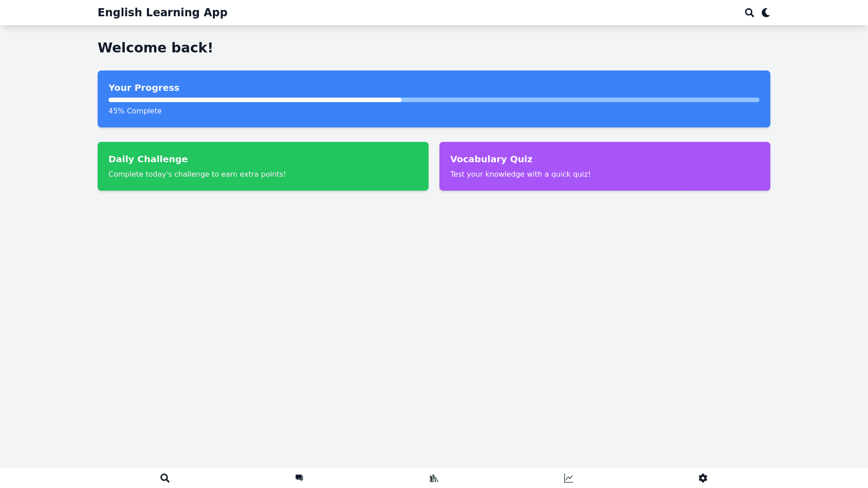Click the "Your Progress" heading text
The height and width of the screenshot is (488, 868).
point(144,88)
